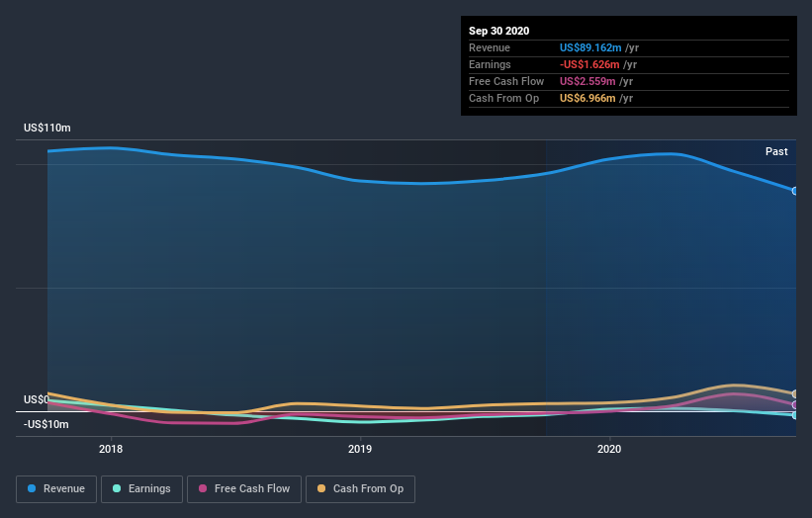Click the pink Free Cash Flow endpoint marker

click(x=795, y=404)
